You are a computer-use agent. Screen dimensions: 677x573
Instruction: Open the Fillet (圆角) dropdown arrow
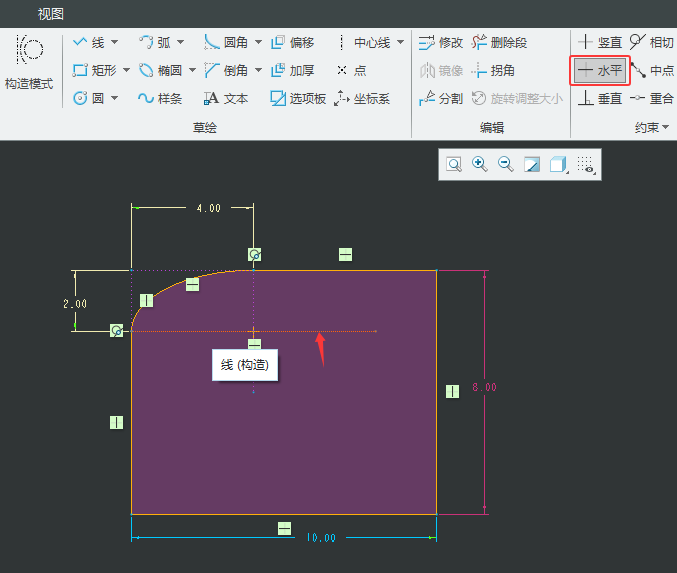tap(258, 42)
